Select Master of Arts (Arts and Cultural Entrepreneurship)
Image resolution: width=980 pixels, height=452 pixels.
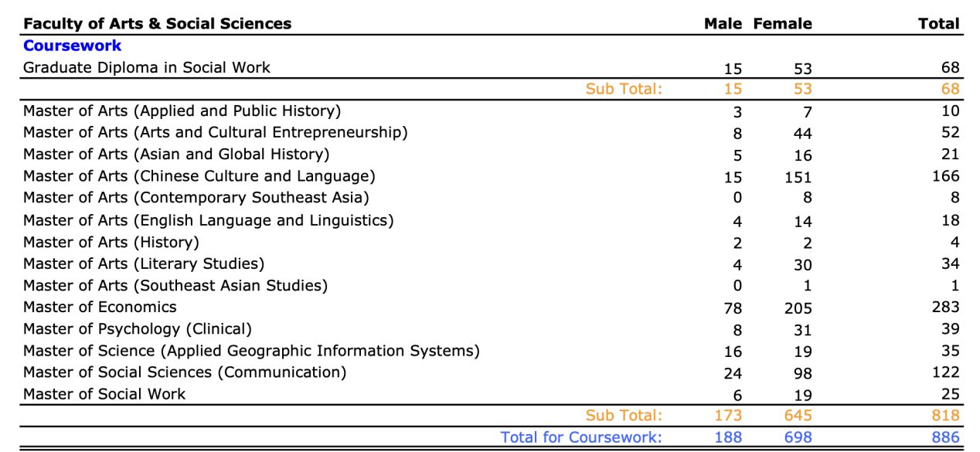click(x=215, y=132)
